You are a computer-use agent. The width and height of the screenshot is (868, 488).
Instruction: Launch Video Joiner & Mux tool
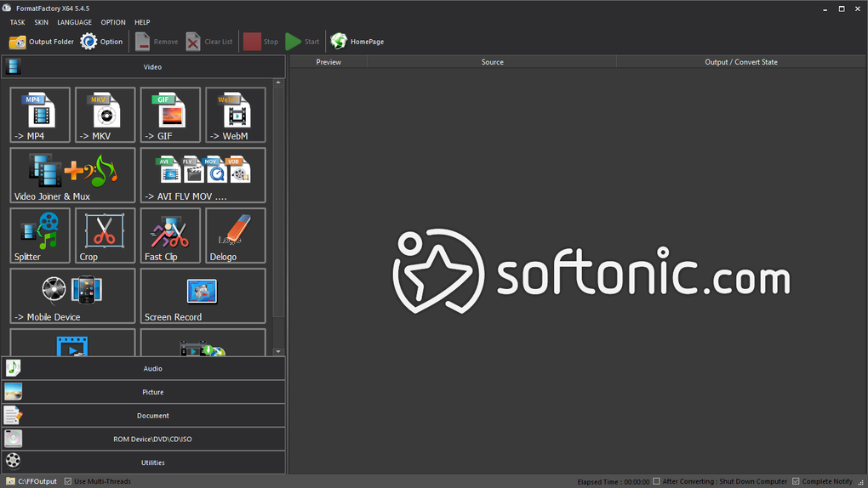[72, 175]
